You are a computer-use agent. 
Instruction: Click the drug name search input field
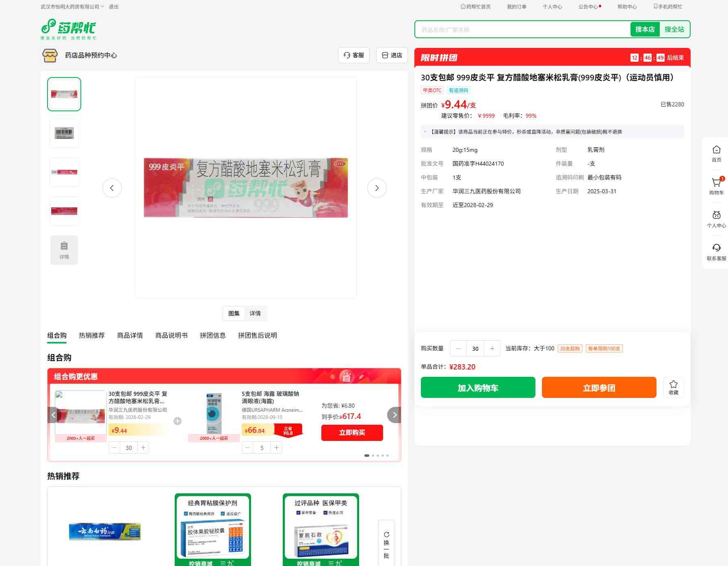click(522, 30)
